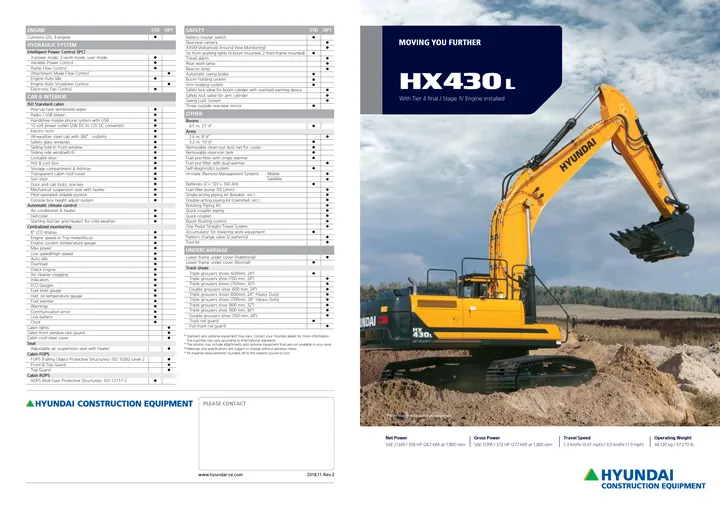The width and height of the screenshot is (720, 509).
Task: Select the Tool kit row
Action: pyautogui.click(x=259, y=242)
